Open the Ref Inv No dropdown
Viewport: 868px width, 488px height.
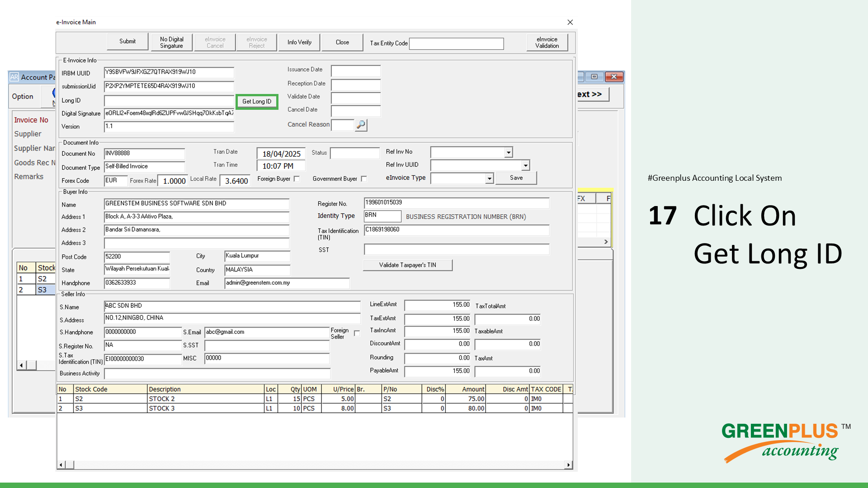(509, 152)
